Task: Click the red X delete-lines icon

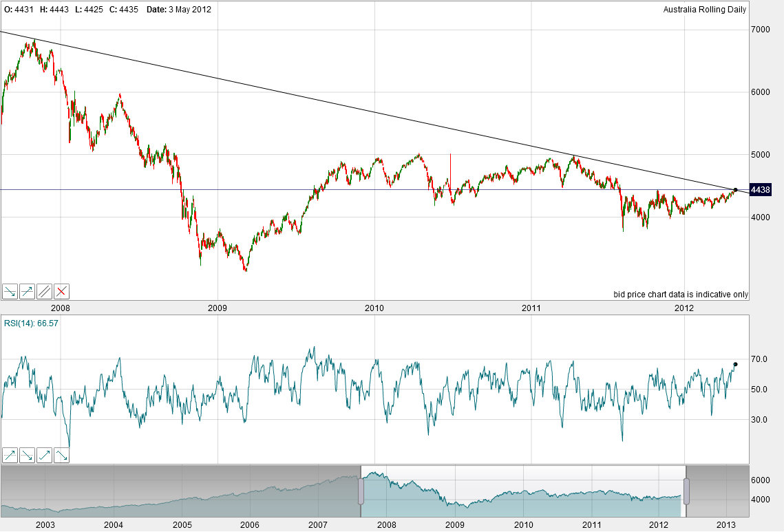Action: (62, 291)
